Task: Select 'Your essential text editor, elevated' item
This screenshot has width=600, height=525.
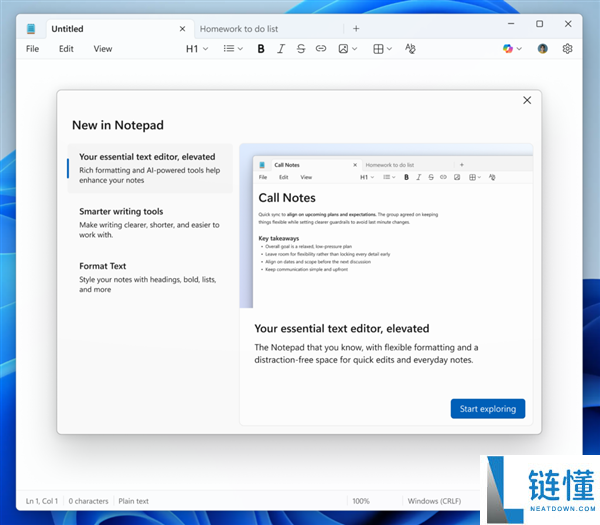Action: [x=150, y=168]
